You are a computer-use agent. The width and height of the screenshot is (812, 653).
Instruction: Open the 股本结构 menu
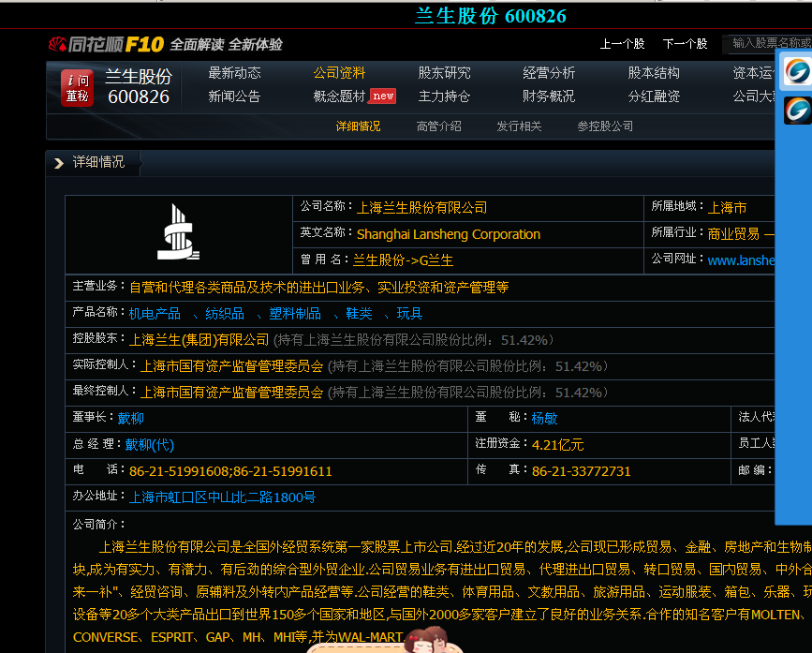click(654, 73)
